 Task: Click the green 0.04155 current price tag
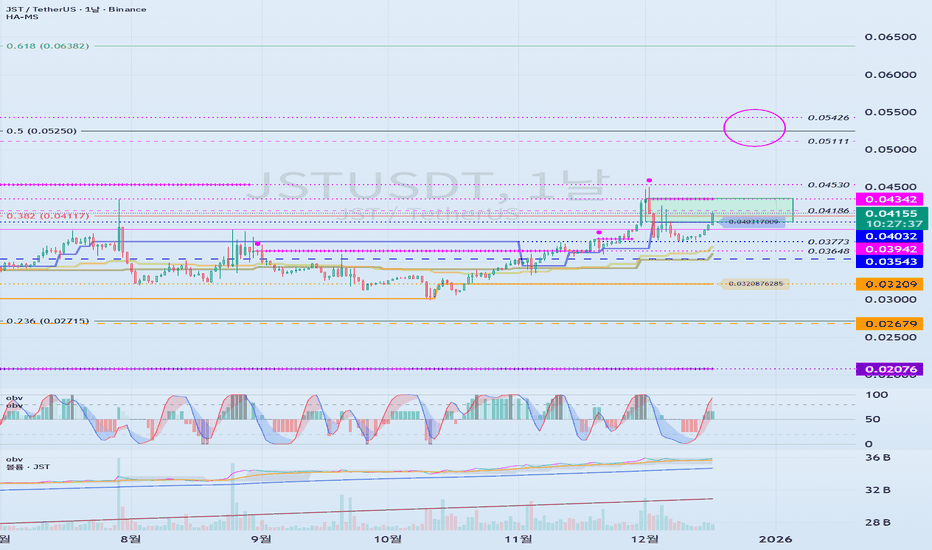point(892,213)
